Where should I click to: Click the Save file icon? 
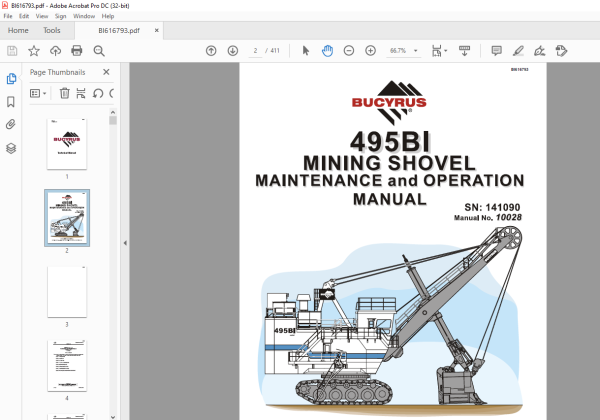click(12, 50)
